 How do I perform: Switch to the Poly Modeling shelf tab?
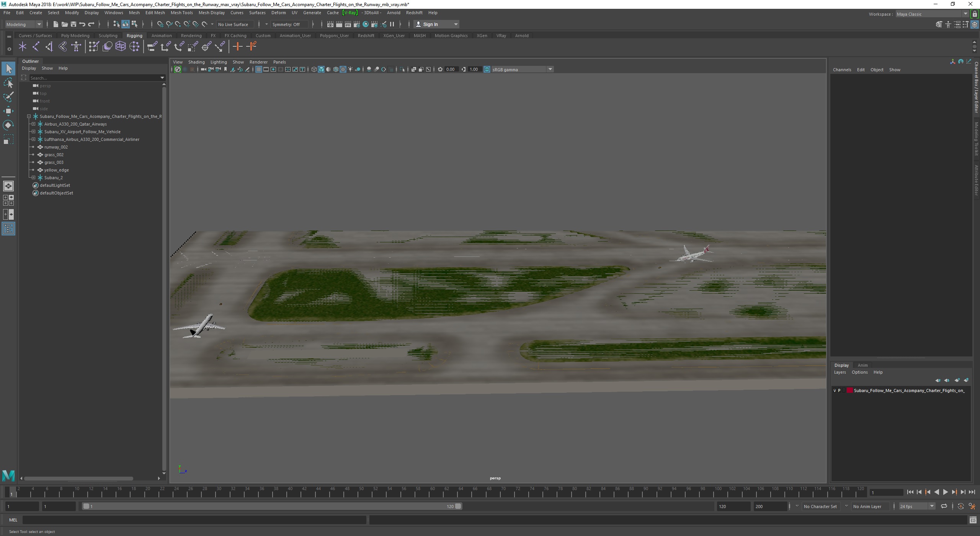[75, 36]
